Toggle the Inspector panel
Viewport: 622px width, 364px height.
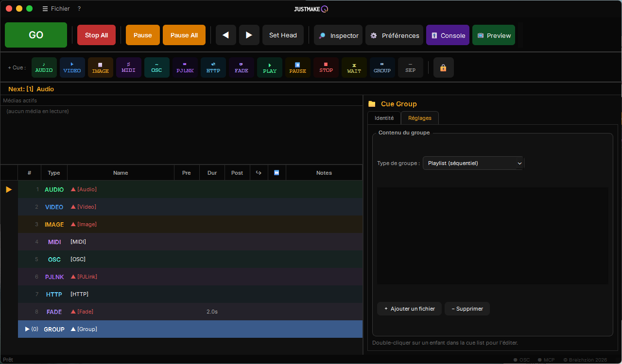pos(338,35)
